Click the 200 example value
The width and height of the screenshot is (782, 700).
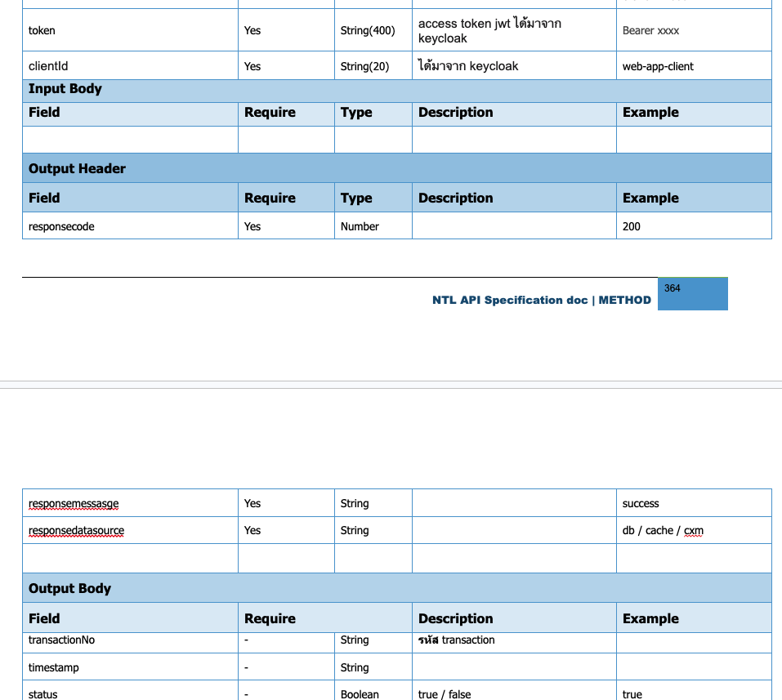click(x=632, y=226)
